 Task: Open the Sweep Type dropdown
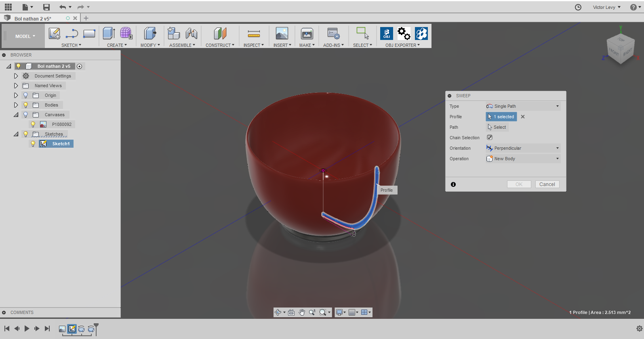tap(523, 106)
